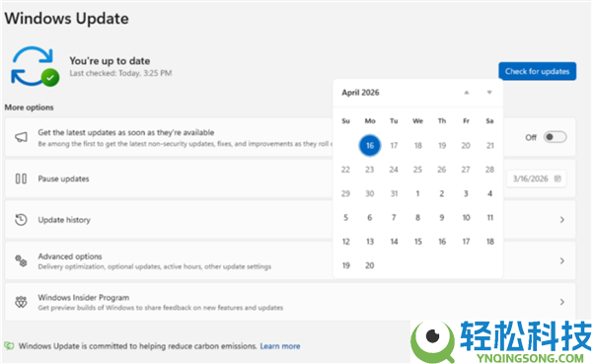Choose day 26 in the calendar
This screenshot has width=592, height=364.
[x=442, y=170]
